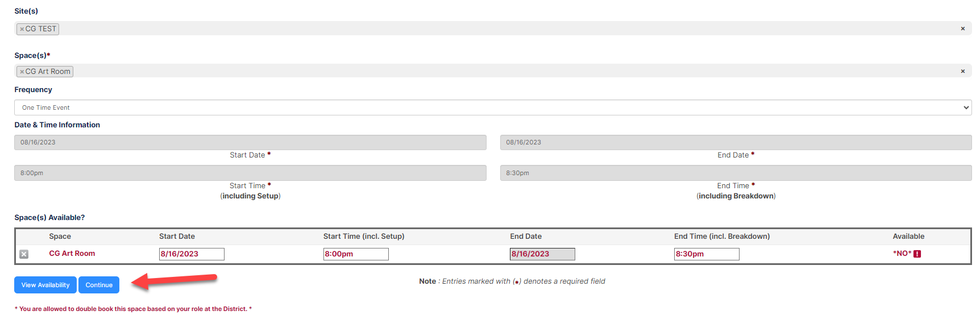Select the Start Date field at top
This screenshot has height=319, width=980.
tap(250, 142)
